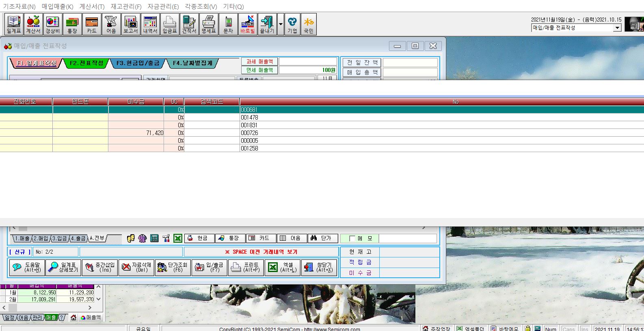The width and height of the screenshot is (644, 331).
Task: Select the A.전부 bottom tab
Action: [x=97, y=239]
